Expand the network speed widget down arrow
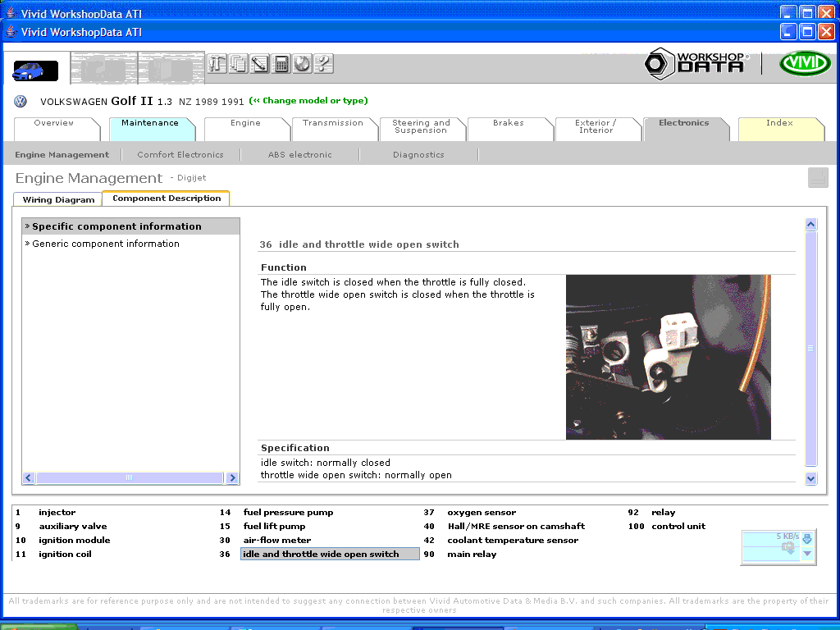This screenshot has width=840, height=630. click(x=807, y=555)
